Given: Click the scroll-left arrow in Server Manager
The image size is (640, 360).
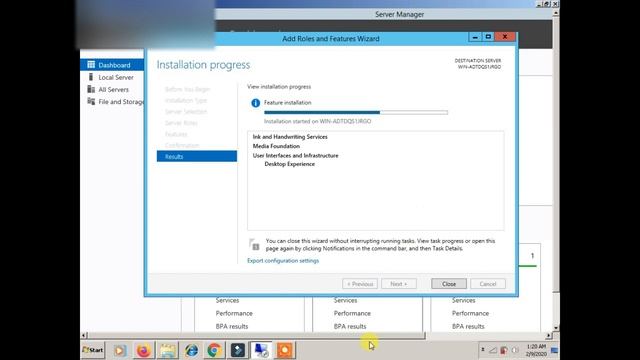Looking at the screenshot, I should tap(84, 336).
